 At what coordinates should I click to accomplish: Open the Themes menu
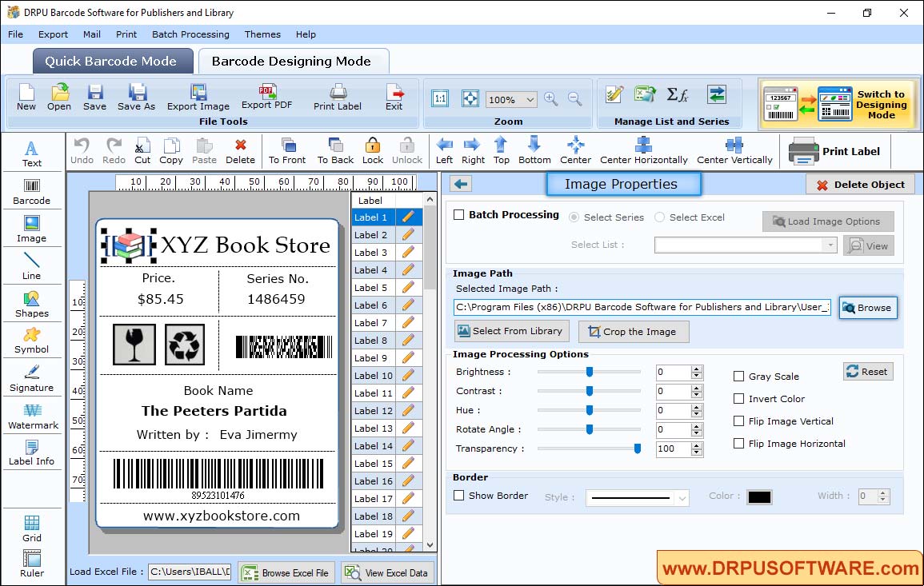point(262,34)
